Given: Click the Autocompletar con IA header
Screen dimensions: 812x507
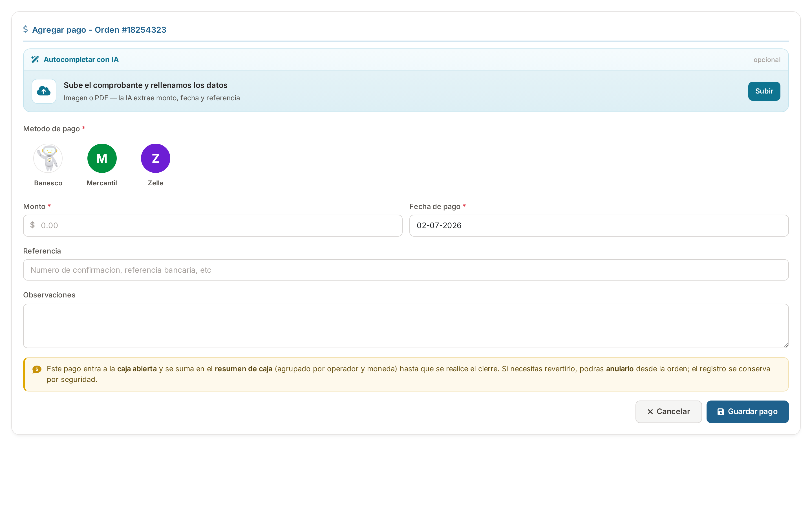Looking at the screenshot, I should pyautogui.click(x=81, y=60).
